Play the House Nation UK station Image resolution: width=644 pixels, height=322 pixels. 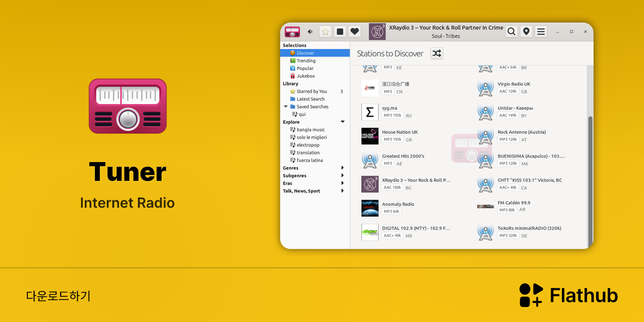(370, 136)
